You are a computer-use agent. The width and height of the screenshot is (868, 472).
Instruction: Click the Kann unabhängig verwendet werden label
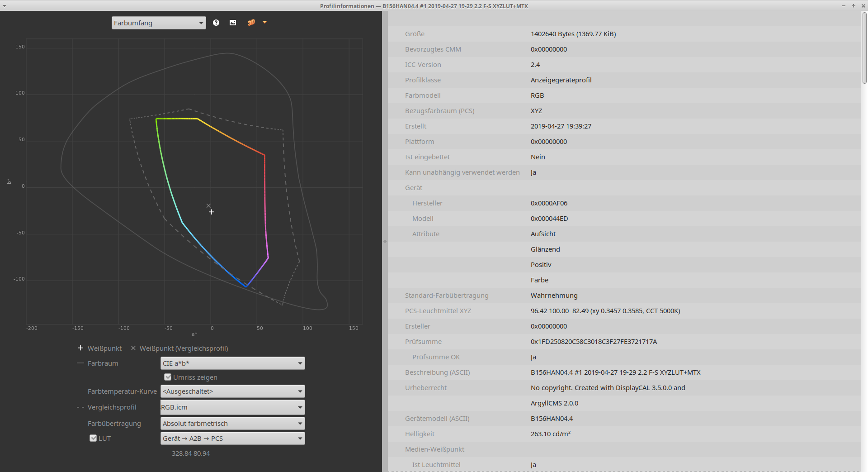[462, 172]
